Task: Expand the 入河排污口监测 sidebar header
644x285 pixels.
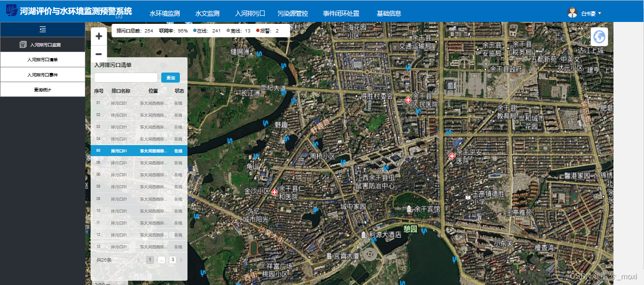Action: [42, 45]
